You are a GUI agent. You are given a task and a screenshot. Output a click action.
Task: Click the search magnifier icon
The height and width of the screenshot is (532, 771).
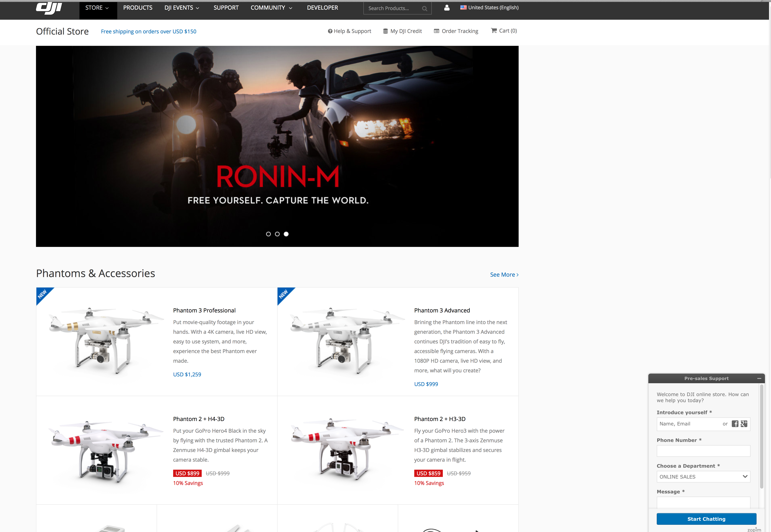pos(424,9)
